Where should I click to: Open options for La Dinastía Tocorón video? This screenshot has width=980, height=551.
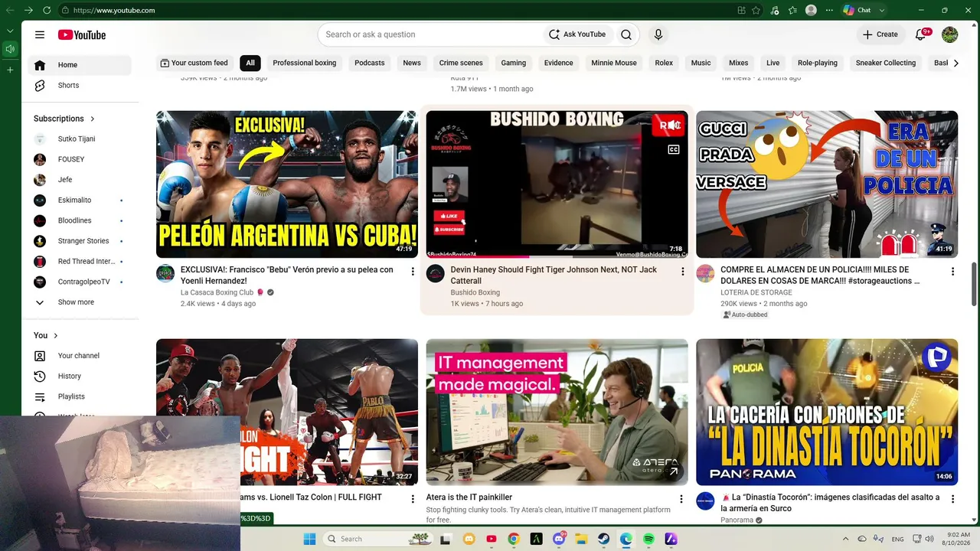pos(952,499)
